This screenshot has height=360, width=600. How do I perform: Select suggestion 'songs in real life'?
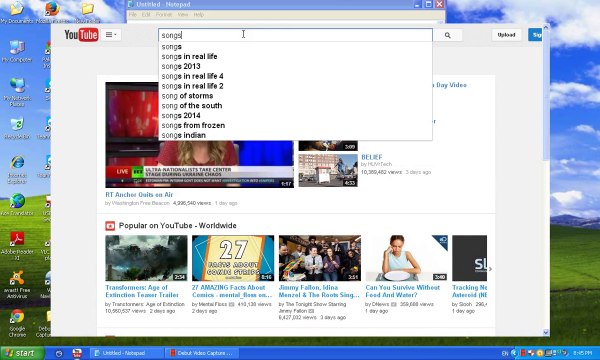tap(295, 57)
